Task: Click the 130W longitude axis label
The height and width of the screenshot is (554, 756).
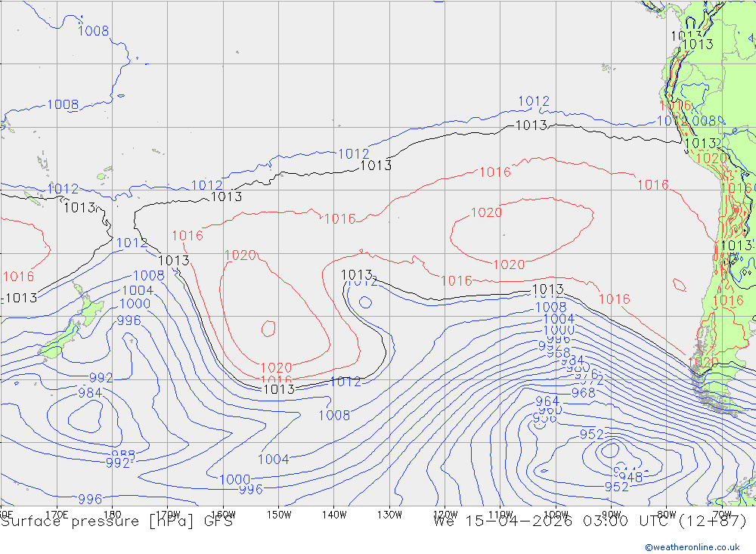Action: [x=389, y=515]
